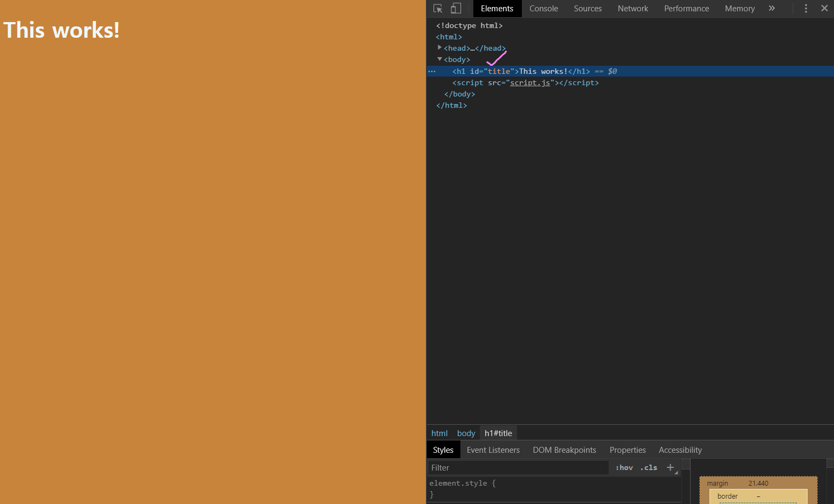Open the Properties sub-tab
This screenshot has width=834, height=504.
coord(628,450)
